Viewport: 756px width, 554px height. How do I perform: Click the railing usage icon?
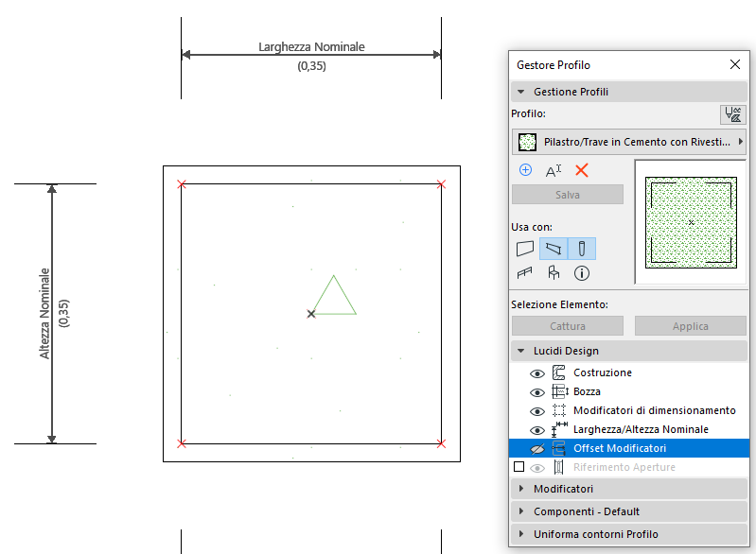pyautogui.click(x=524, y=273)
